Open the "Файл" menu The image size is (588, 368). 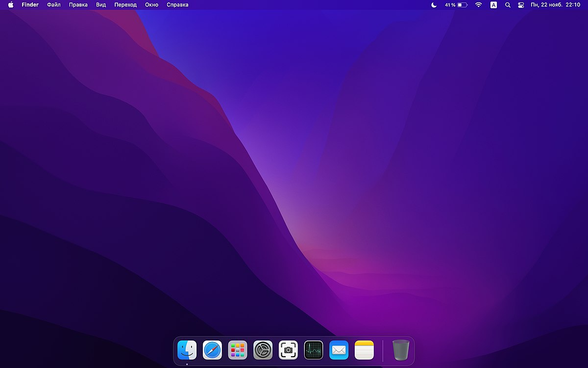54,5
